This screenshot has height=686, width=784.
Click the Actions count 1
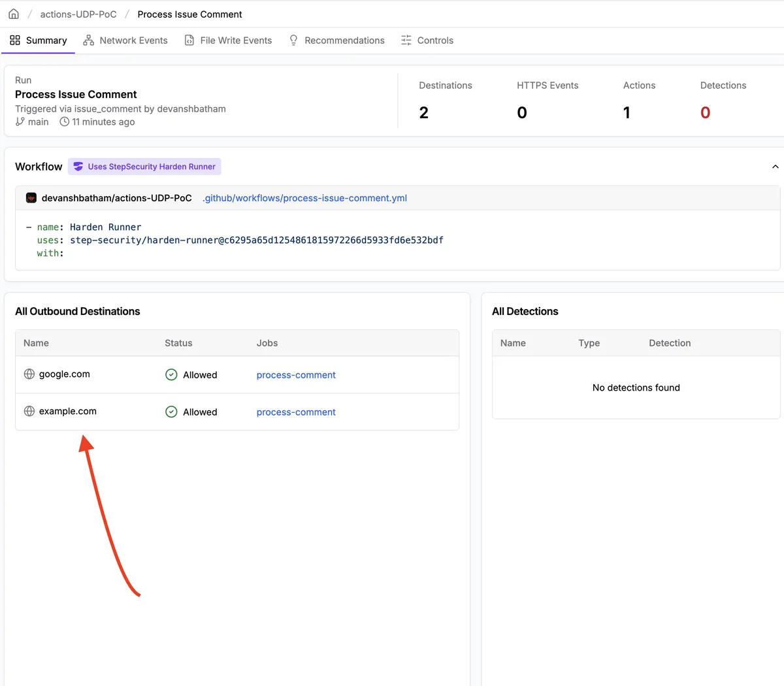[627, 113]
